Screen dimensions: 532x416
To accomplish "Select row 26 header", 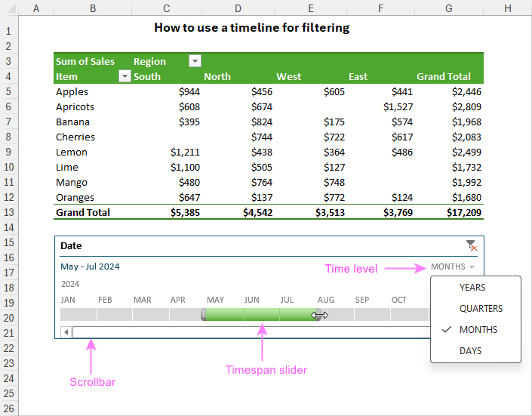I will coord(9,408).
